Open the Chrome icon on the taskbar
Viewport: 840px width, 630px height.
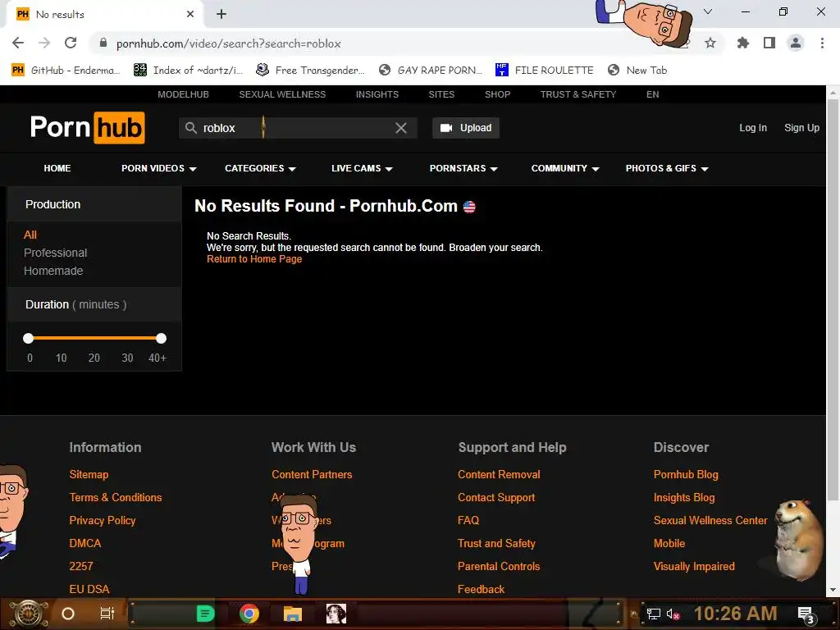coord(249,614)
